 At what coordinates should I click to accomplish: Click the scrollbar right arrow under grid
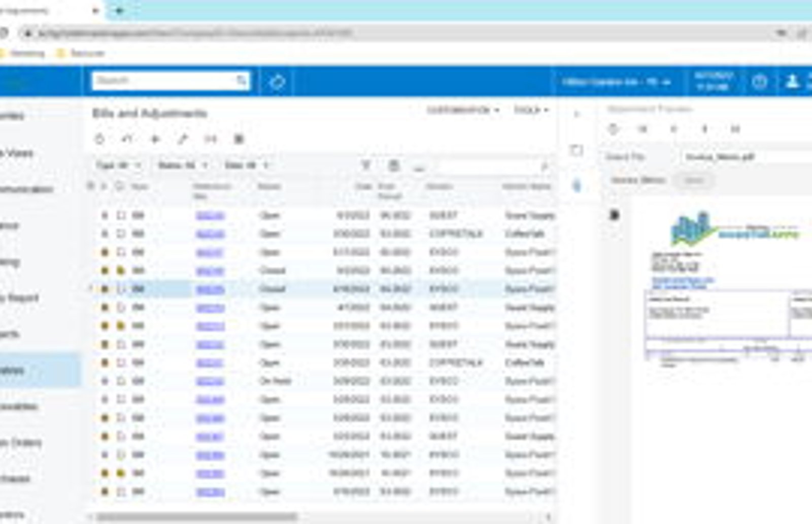pos(548,517)
